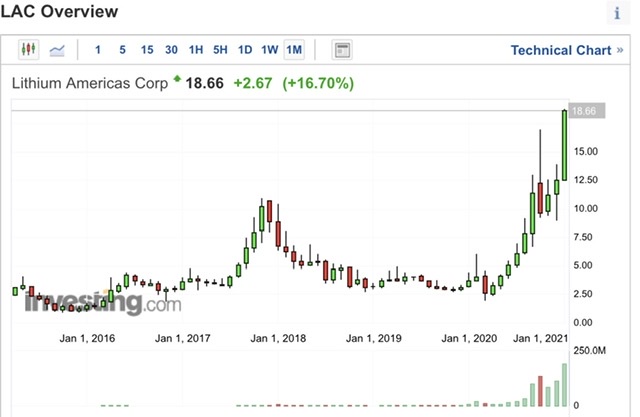
Task: Click the 5.00 price axis label
Action: 583,265
